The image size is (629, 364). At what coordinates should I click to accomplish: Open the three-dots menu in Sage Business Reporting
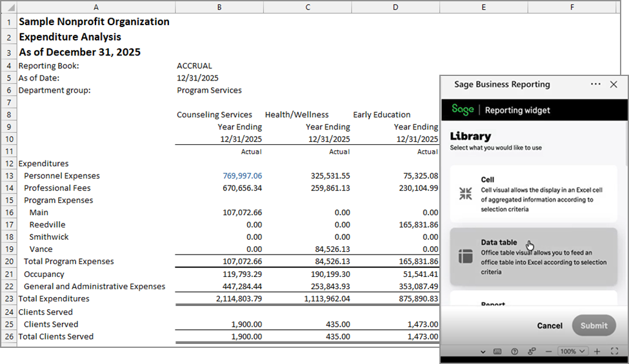click(595, 84)
